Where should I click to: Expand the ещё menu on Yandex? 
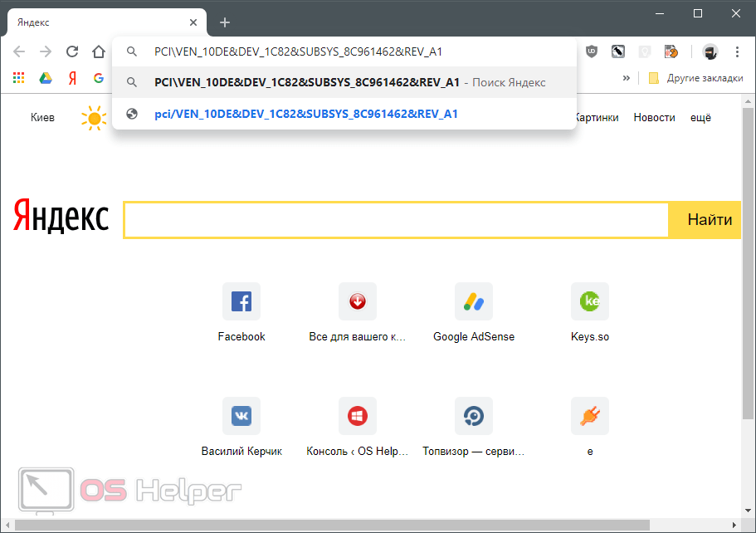pyautogui.click(x=700, y=118)
